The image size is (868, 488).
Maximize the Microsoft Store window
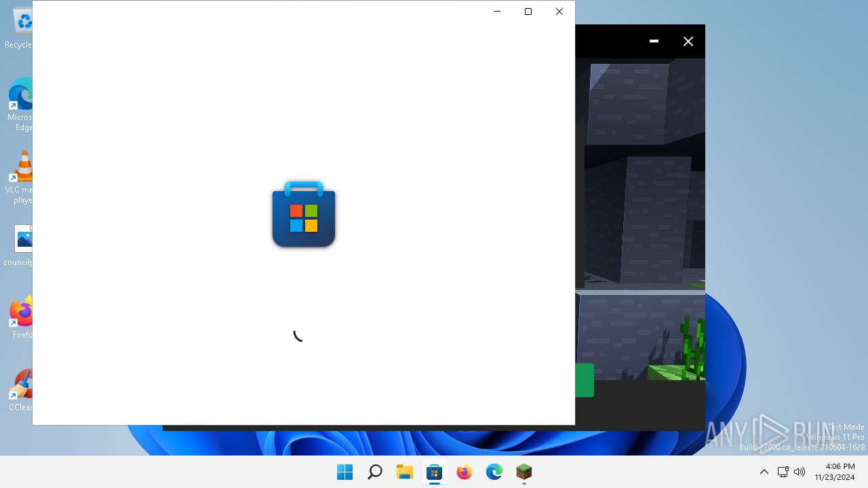(528, 12)
